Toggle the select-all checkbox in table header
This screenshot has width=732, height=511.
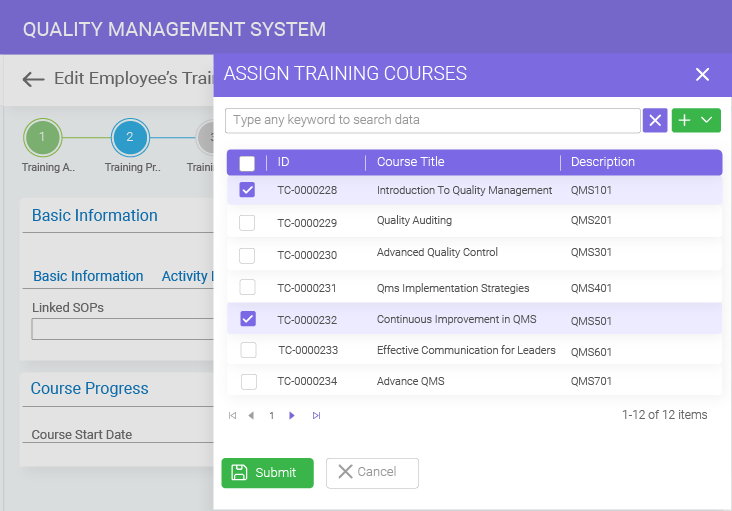tap(247, 163)
